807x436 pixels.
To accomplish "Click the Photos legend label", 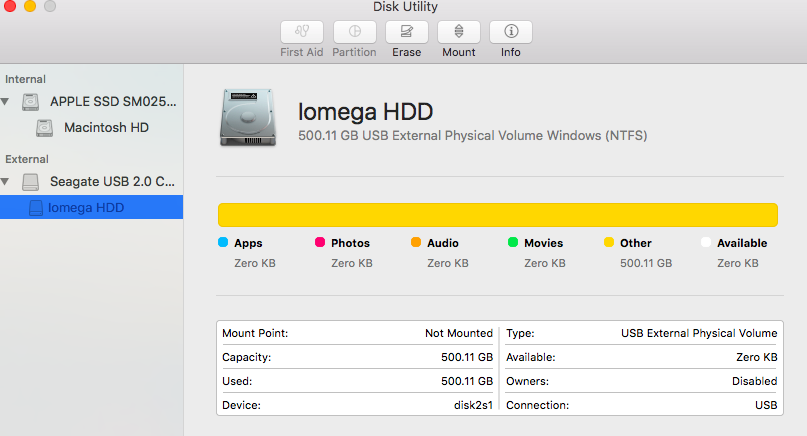I will coord(350,243).
